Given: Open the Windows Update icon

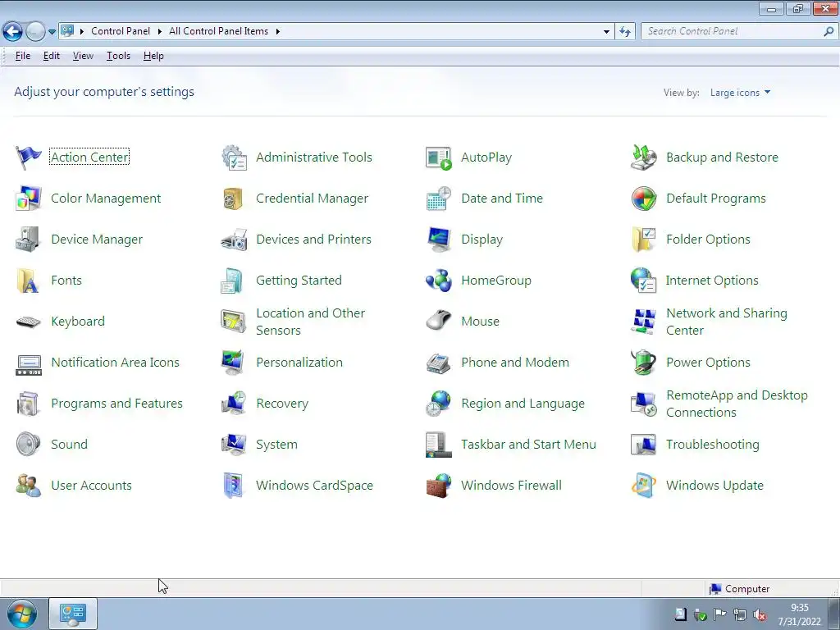Looking at the screenshot, I should coord(644,486).
